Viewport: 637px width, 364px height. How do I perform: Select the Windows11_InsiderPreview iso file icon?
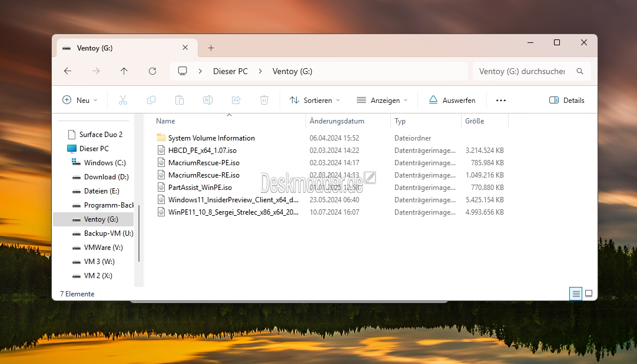coord(161,200)
